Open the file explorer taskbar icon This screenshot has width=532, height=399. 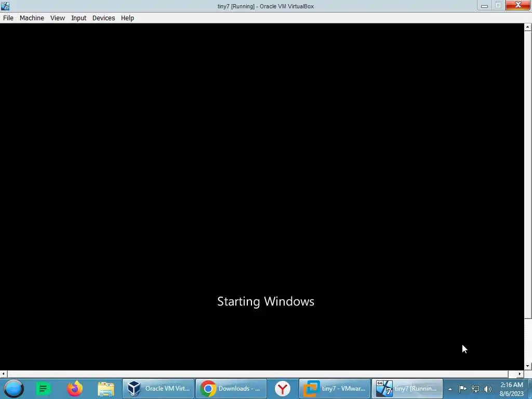[106, 389]
